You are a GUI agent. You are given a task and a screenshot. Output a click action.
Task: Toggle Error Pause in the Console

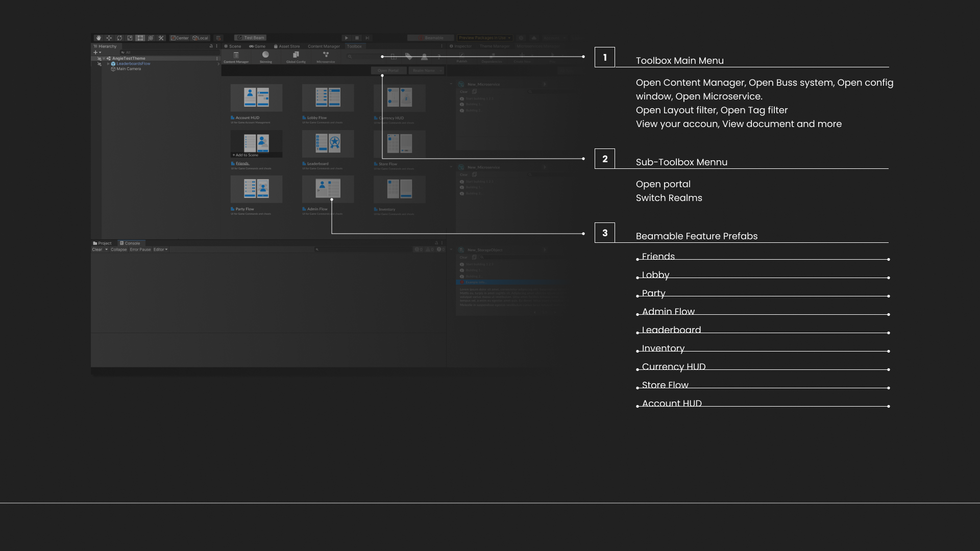click(140, 249)
